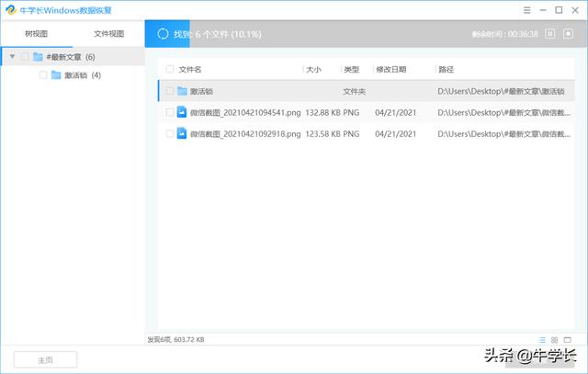This screenshot has height=374, width=588.
Task: Click the date of the 092918.png row
Action: pyautogui.click(x=396, y=134)
